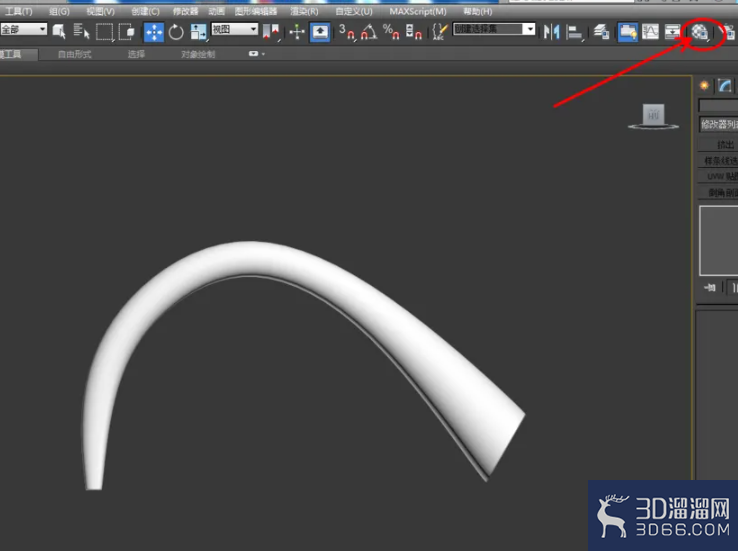Open the 修改器 menu
The image size is (738, 551).
(185, 11)
